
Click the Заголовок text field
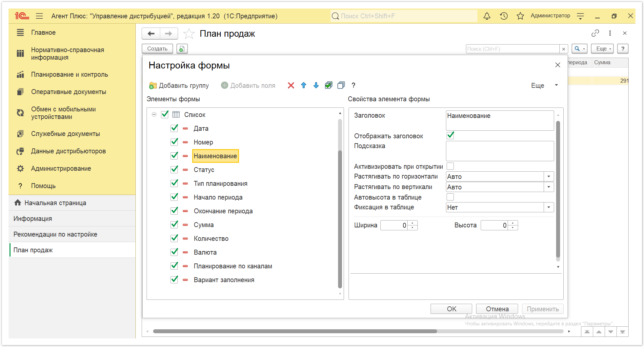(500, 120)
